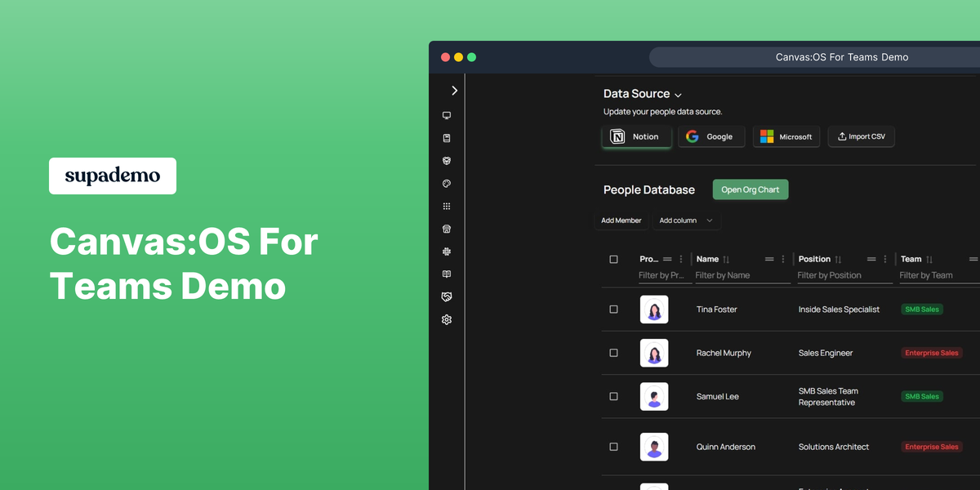Viewport: 980px width, 490px height.
Task: Click Samuel Lee's SMB Sales tag
Action: point(922,396)
